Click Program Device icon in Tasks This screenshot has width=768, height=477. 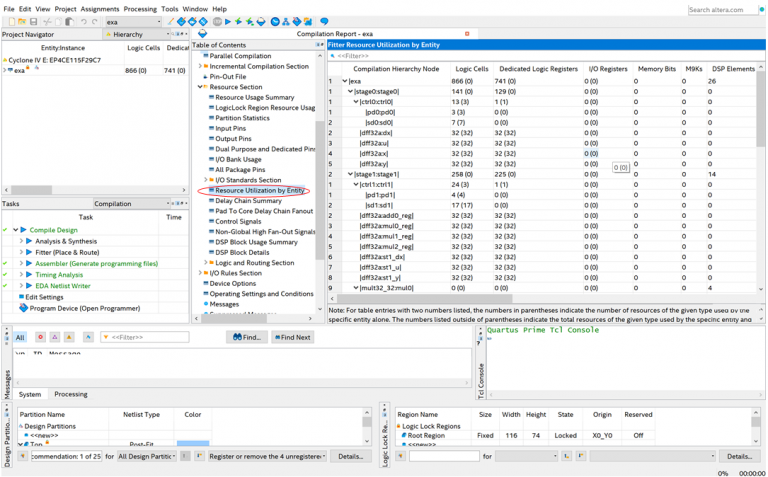click(x=24, y=308)
